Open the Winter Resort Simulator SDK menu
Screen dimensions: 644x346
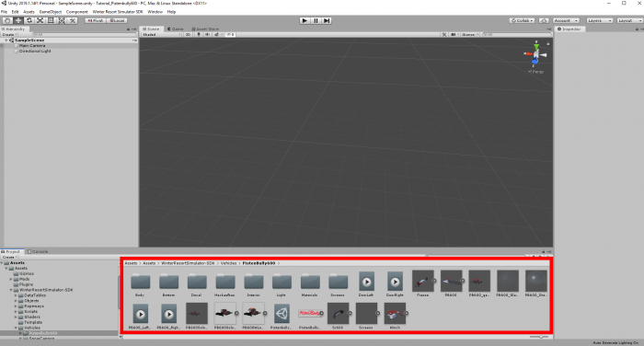point(118,12)
